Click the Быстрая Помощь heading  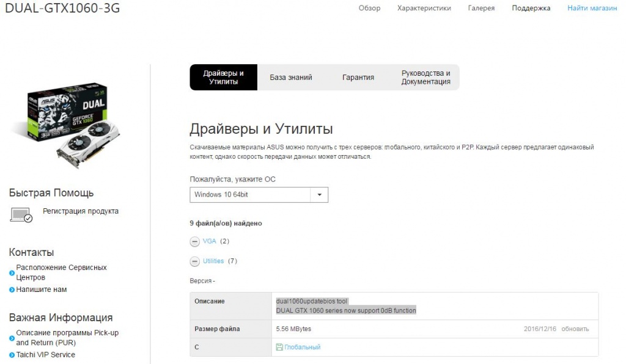click(51, 193)
